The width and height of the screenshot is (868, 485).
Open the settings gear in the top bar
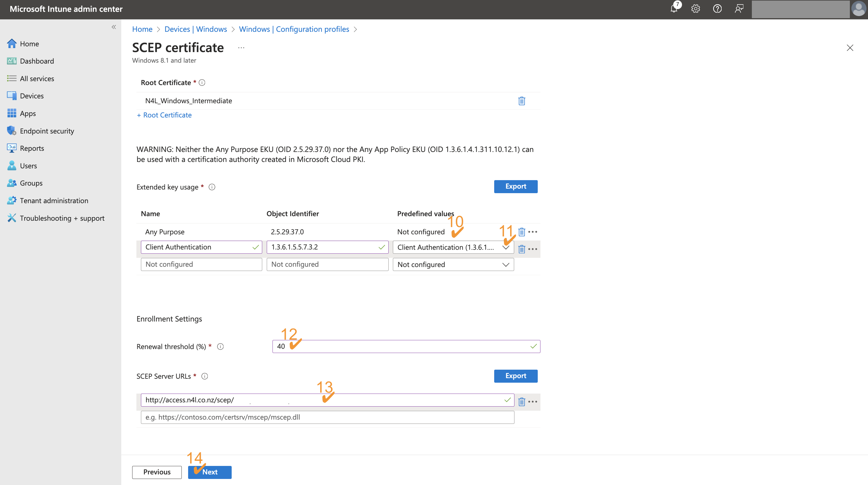696,9
